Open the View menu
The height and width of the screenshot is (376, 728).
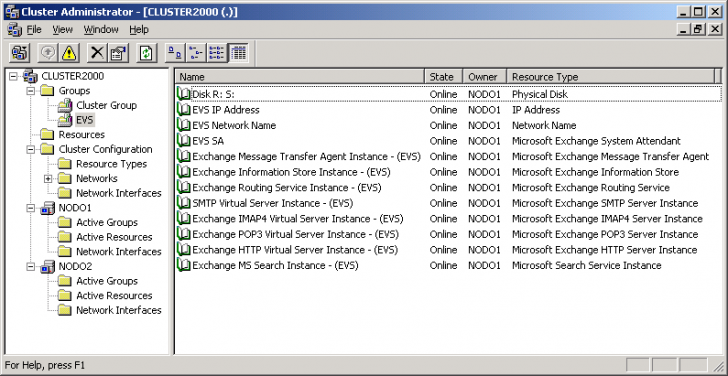tap(62, 30)
